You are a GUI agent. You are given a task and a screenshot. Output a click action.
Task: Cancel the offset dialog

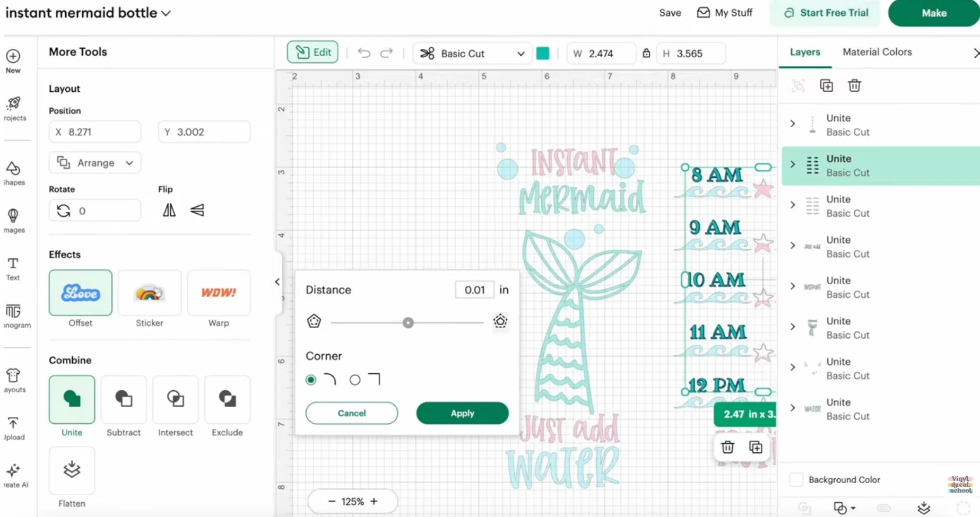(x=352, y=413)
